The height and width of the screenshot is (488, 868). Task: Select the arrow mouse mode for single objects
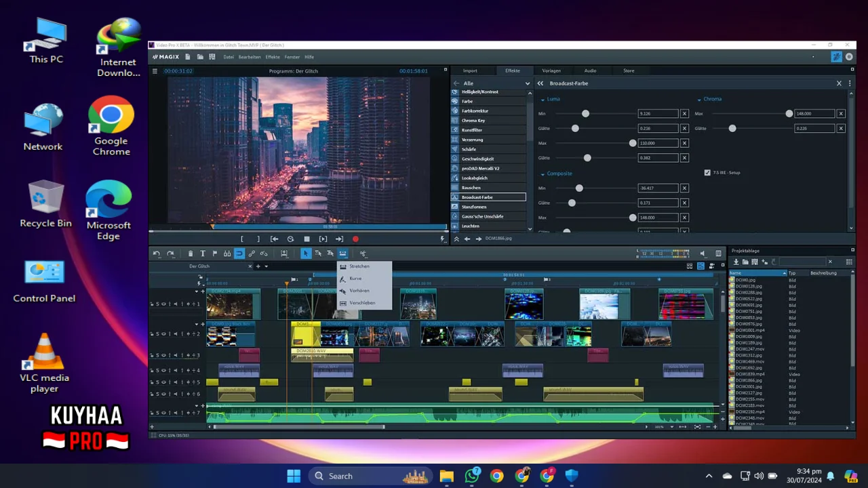(306, 253)
